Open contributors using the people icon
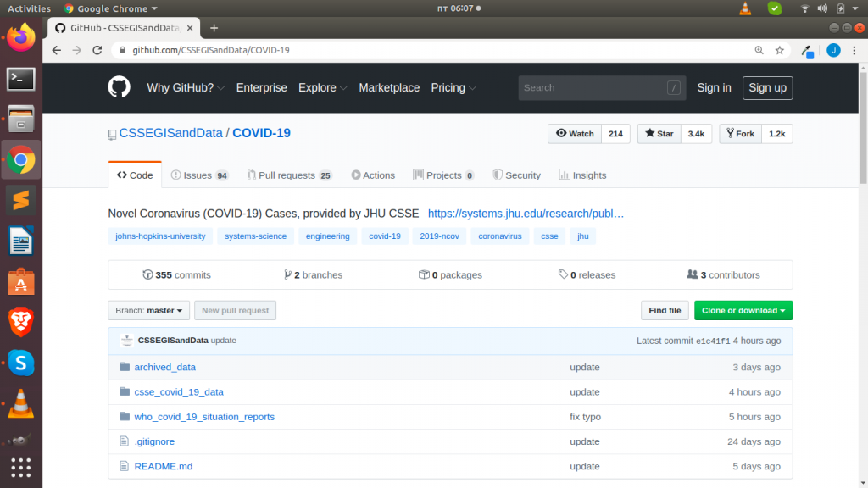Viewport: 868px width, 488px height. [693, 274]
